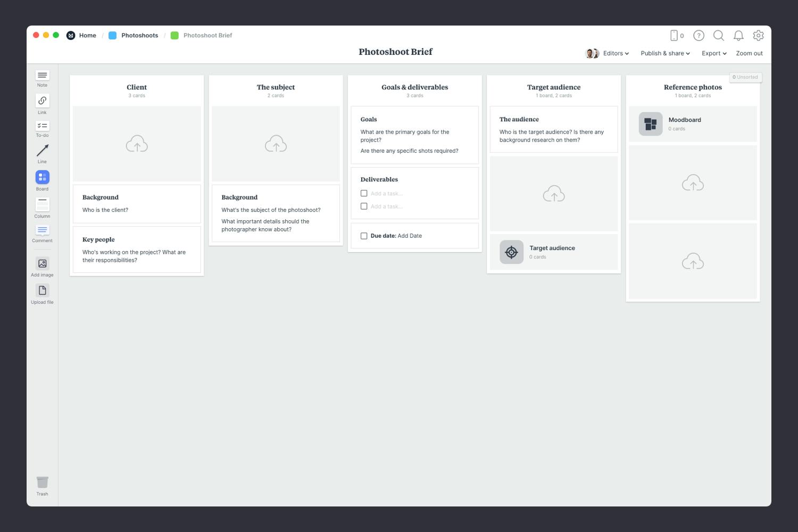Open the Upload file tool

click(42, 290)
